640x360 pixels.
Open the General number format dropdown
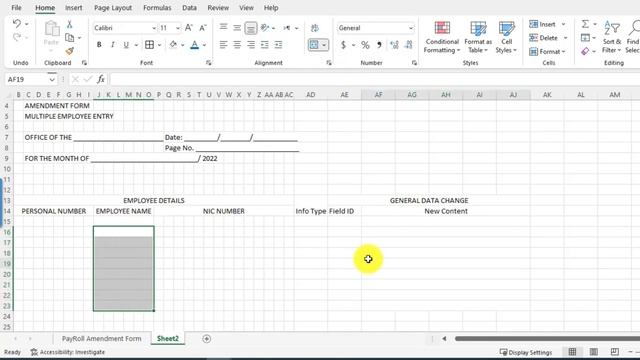coord(411,28)
